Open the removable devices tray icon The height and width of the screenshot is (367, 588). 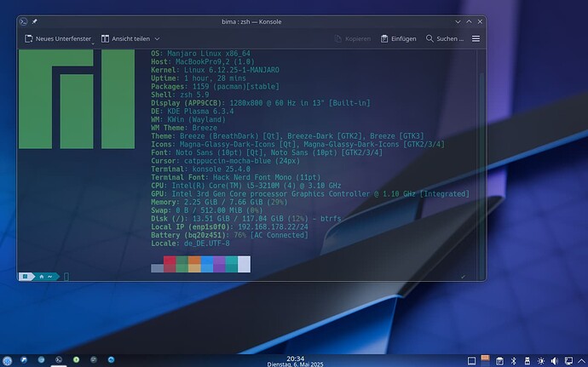point(527,361)
